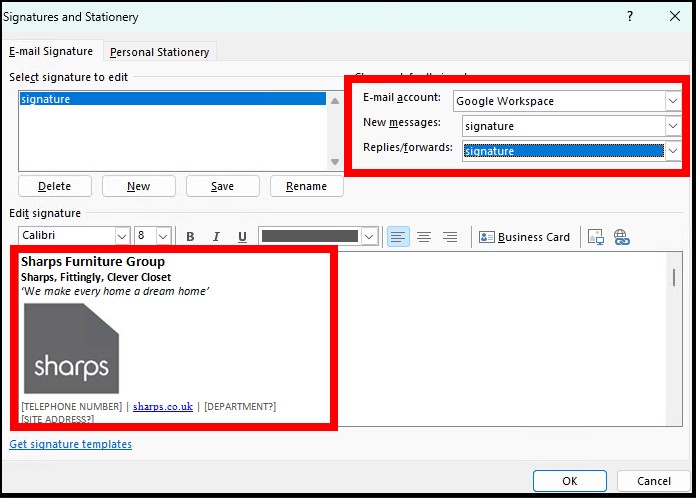This screenshot has height=498, width=696.
Task: Create a New signature
Action: pyautogui.click(x=138, y=186)
